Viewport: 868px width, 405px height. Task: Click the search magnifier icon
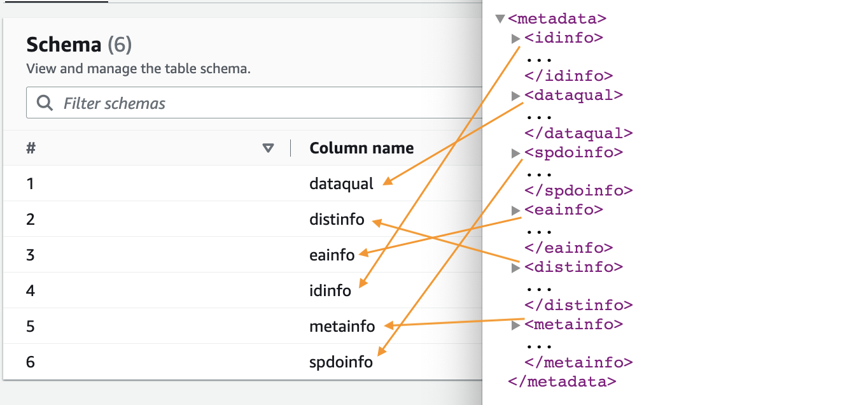[45, 103]
